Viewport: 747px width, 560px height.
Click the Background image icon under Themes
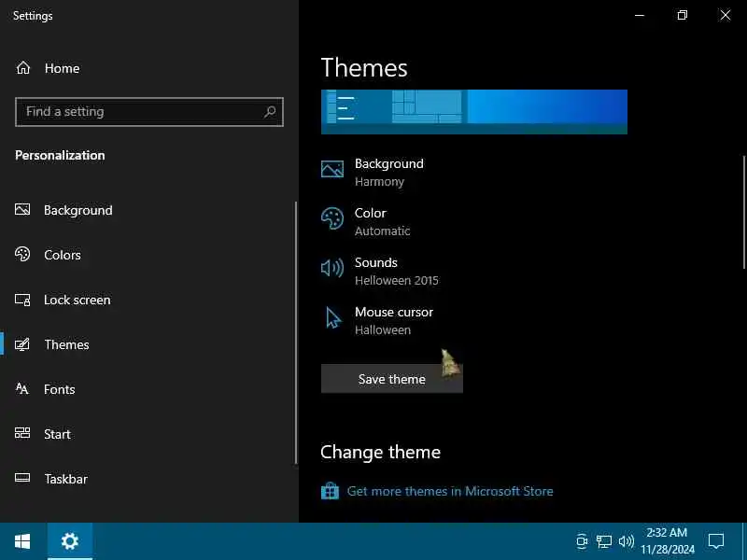click(332, 169)
